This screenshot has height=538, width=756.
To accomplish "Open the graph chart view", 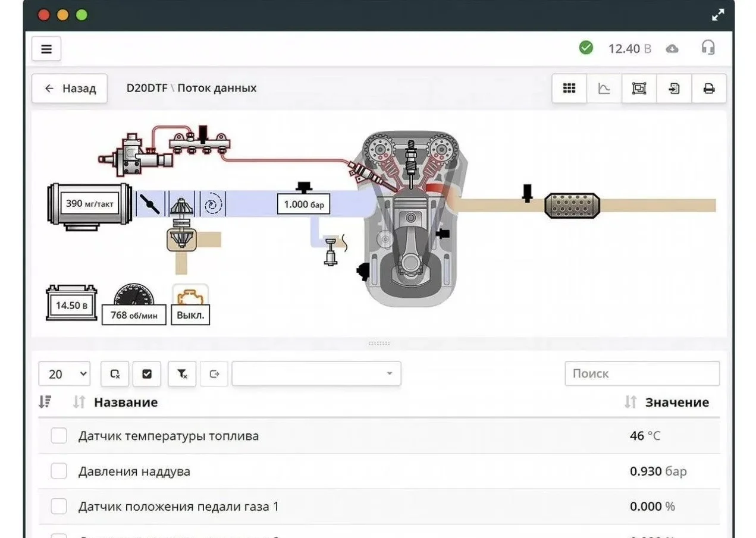I will click(x=604, y=89).
